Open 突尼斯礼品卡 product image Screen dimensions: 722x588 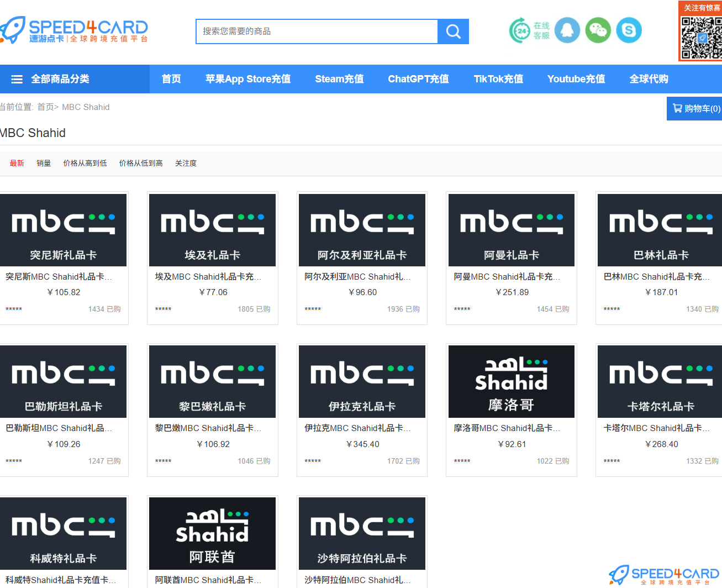click(x=63, y=230)
